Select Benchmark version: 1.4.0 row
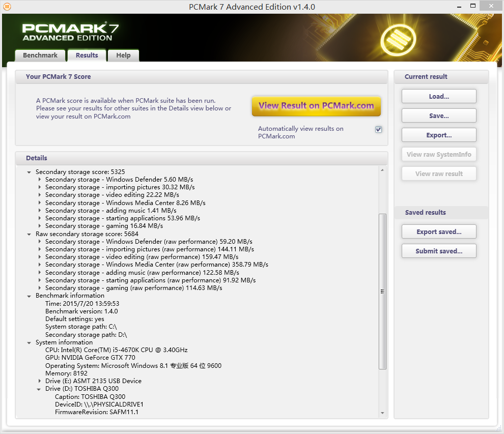This screenshot has width=504, height=434. (x=81, y=311)
